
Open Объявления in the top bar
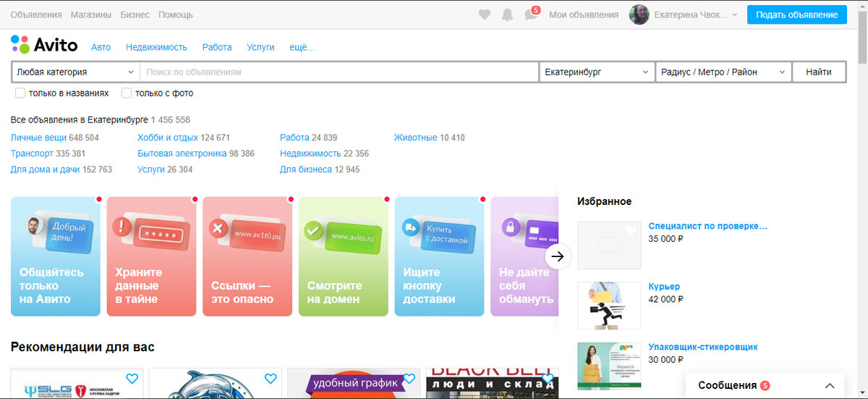36,14
